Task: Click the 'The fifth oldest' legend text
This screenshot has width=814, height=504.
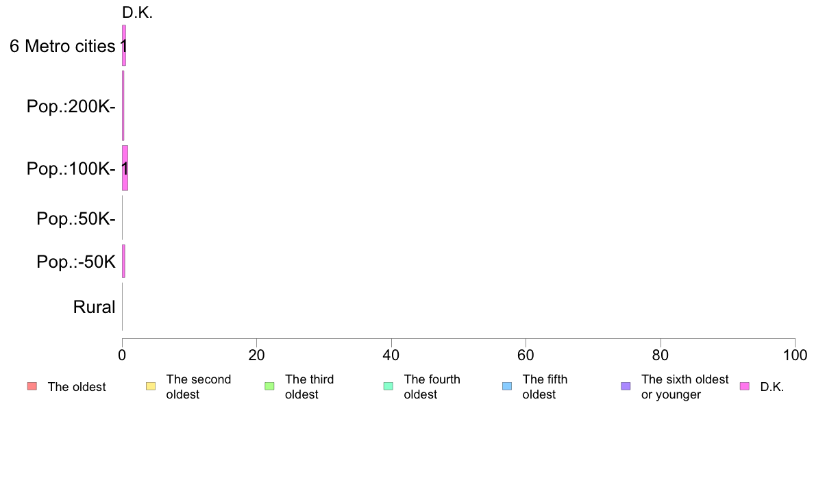Action: point(545,387)
